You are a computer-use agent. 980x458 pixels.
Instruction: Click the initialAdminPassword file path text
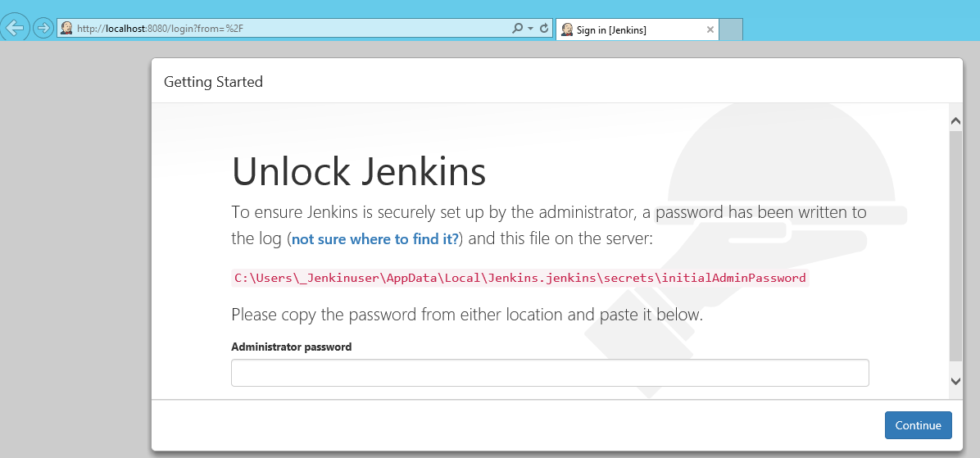[520, 278]
